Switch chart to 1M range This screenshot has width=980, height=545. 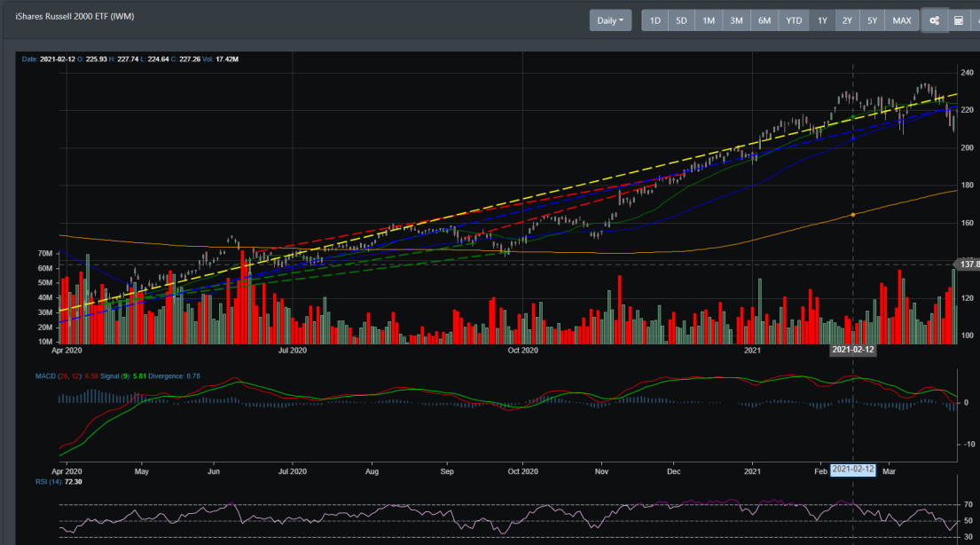click(709, 20)
